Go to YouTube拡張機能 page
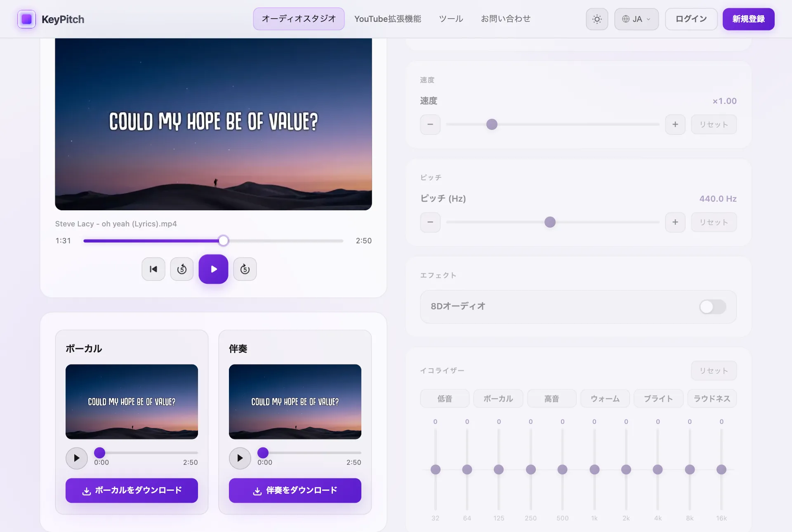 [x=388, y=19]
